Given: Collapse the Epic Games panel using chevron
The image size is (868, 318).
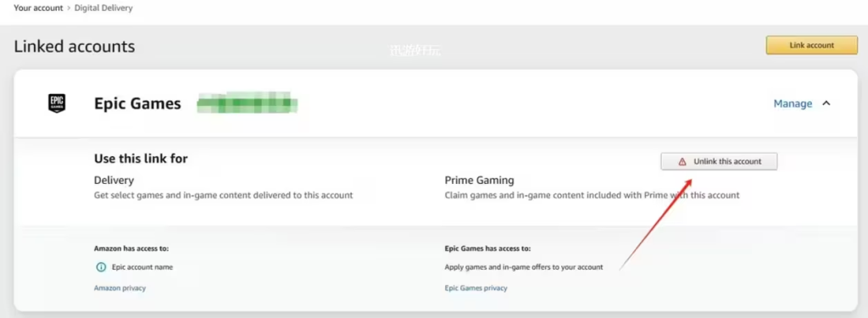Looking at the screenshot, I should click(826, 103).
